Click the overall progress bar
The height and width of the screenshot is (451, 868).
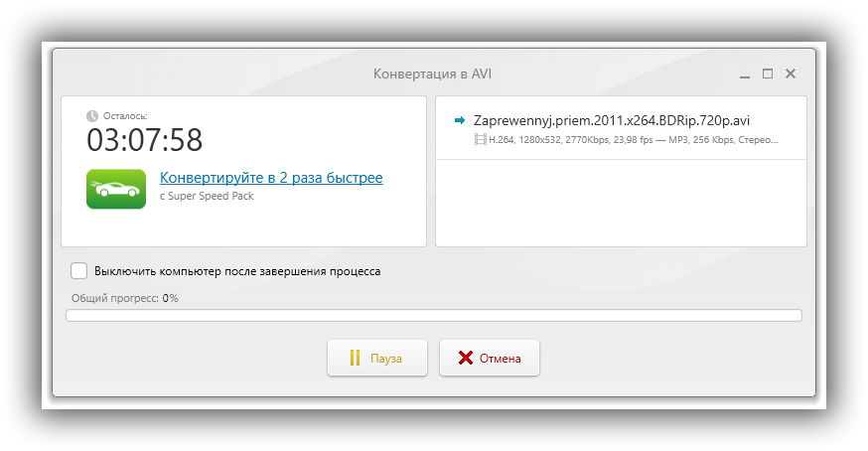[x=433, y=316]
